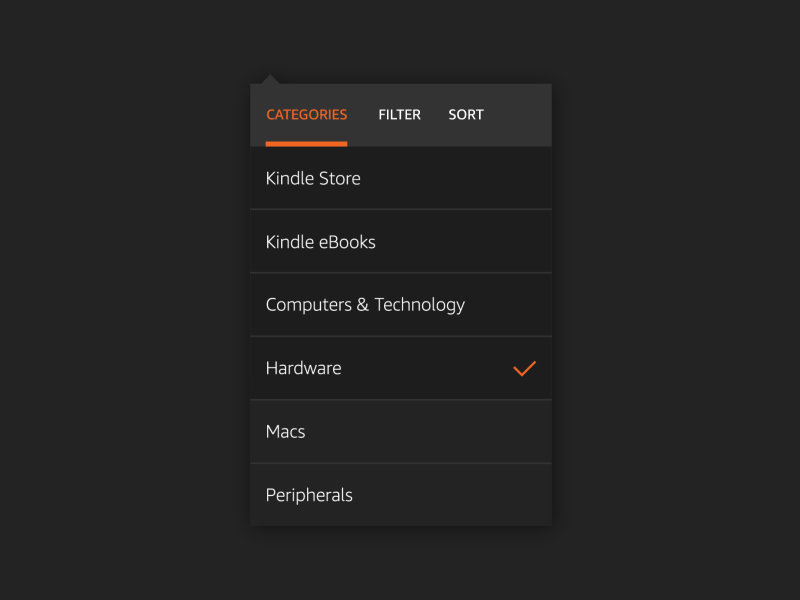Click the Peripherals row text

(x=309, y=494)
